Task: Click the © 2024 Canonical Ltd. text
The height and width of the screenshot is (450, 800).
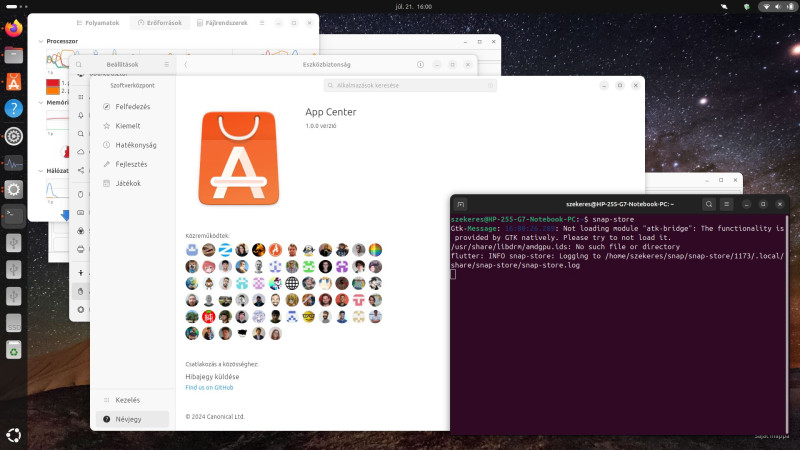Action: (x=215, y=416)
